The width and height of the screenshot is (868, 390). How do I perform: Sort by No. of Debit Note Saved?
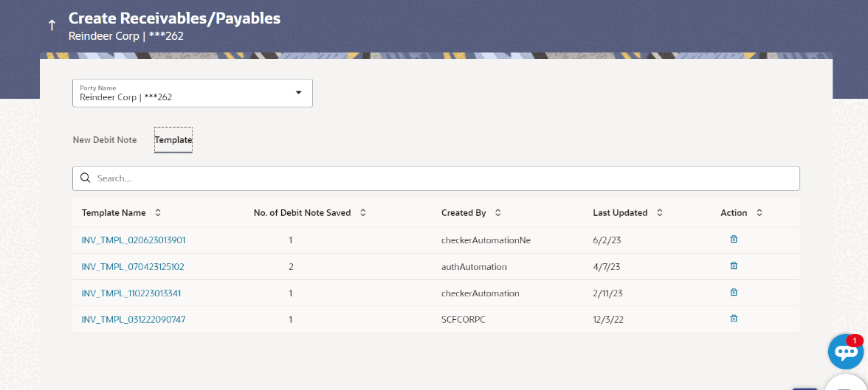363,212
